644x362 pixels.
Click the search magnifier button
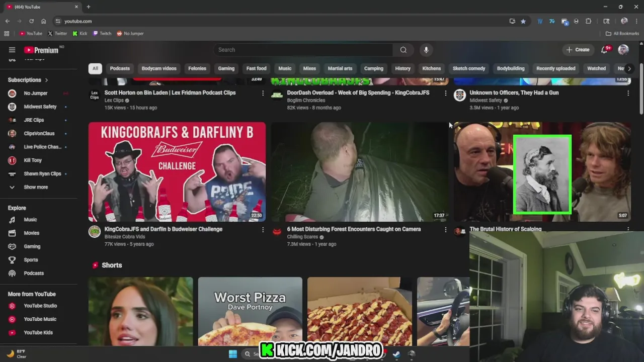[x=404, y=50]
